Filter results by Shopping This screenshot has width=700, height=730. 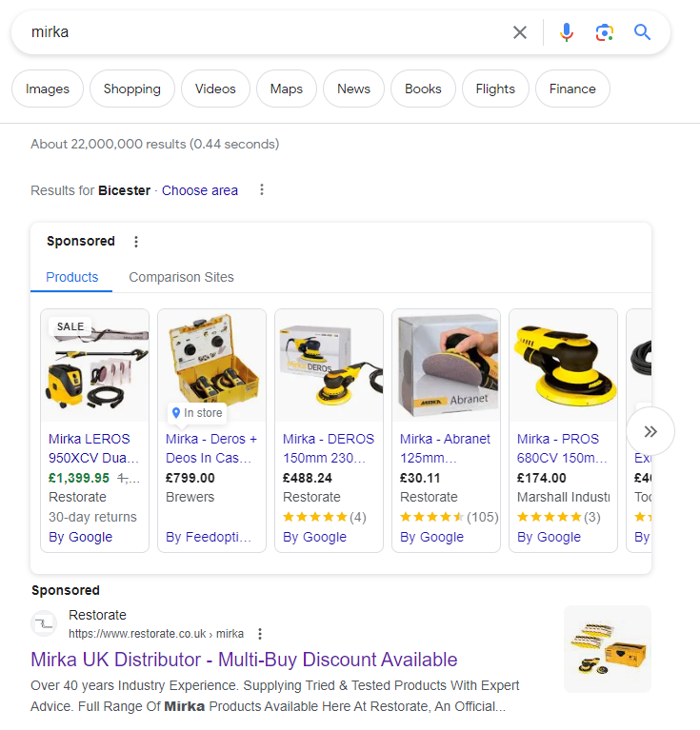coord(132,89)
